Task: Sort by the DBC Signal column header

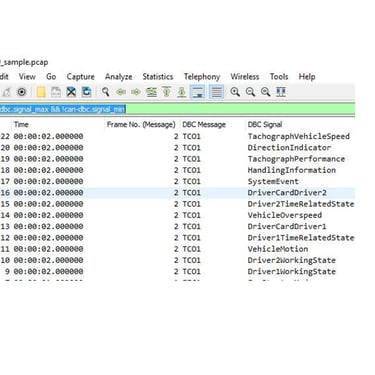Action: coord(265,125)
